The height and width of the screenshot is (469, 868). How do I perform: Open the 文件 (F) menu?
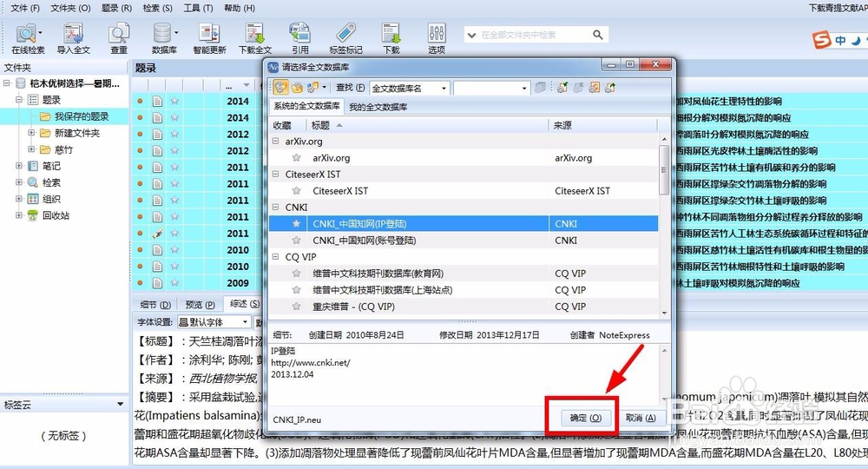(x=25, y=9)
